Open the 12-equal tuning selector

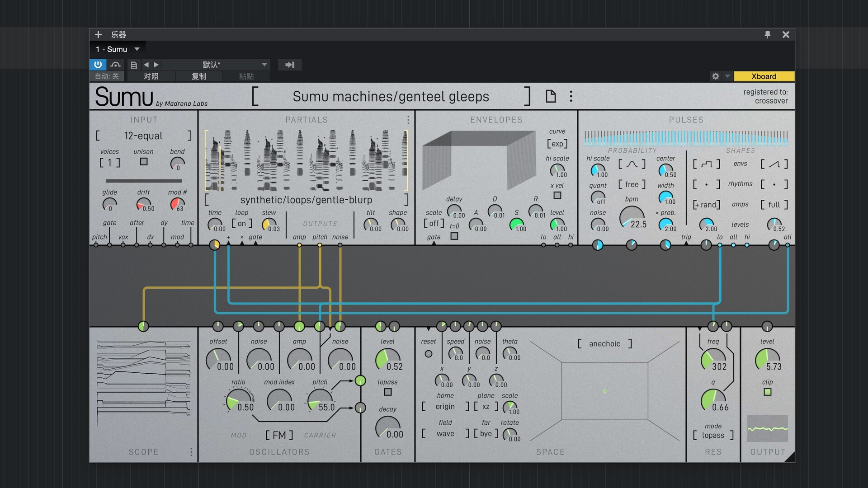[144, 136]
